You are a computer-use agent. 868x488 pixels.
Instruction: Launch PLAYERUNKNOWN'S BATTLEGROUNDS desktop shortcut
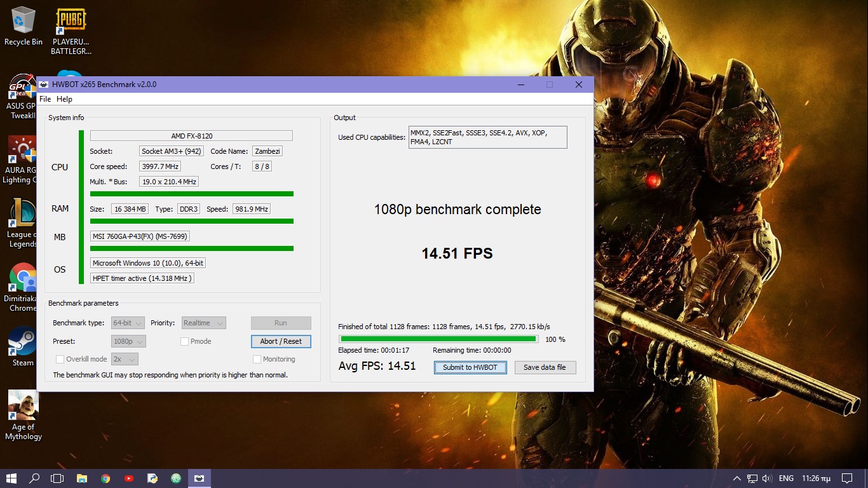(x=71, y=31)
